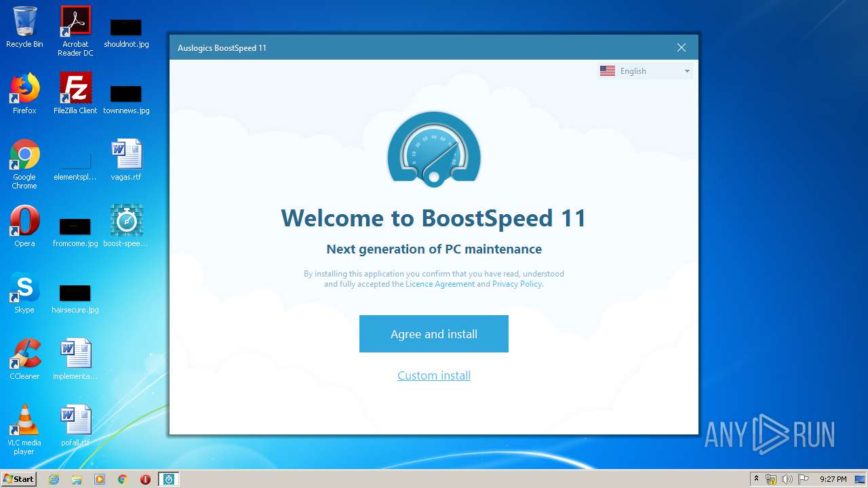The image size is (868, 488).
Task: Open the Licence Agreement link
Action: click(440, 284)
